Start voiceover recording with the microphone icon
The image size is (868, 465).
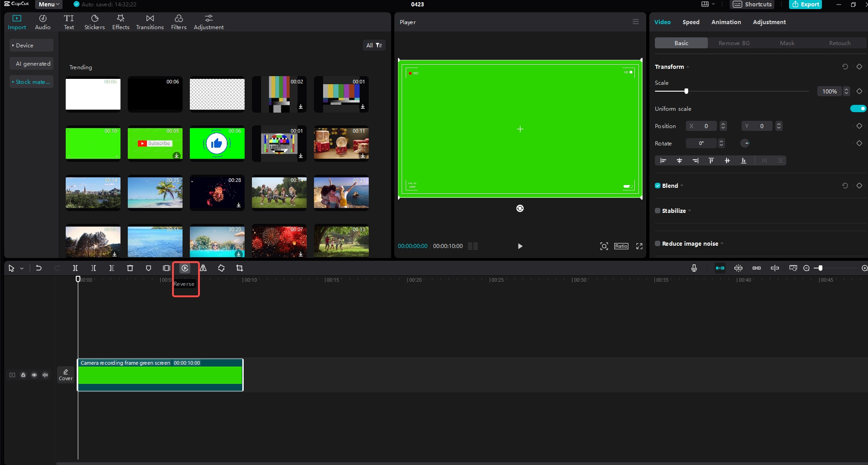coord(694,268)
